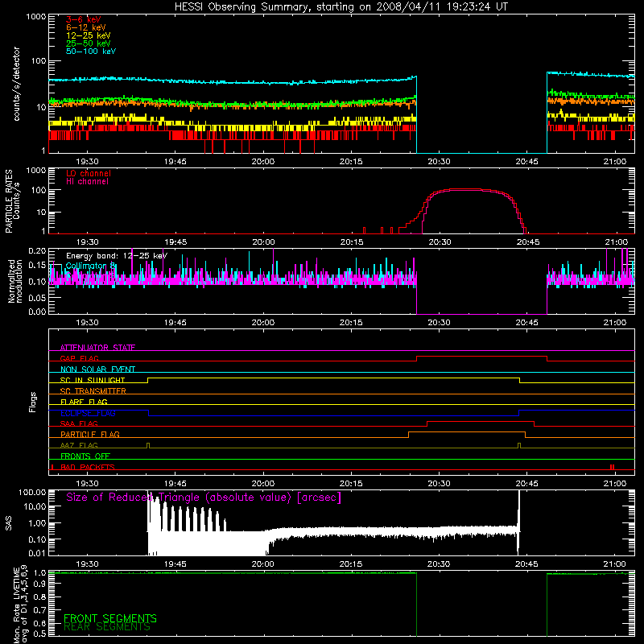Click the PARTICLE RATES Counts/s axis label
The height and width of the screenshot is (644, 644).
click(12, 200)
